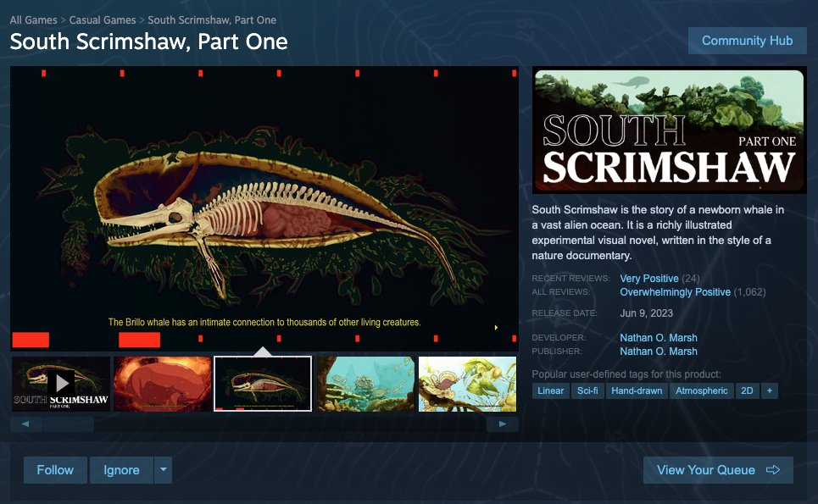Select the teal underwater reef screenshot thumbnail
This screenshot has width=818, height=504.
pyautogui.click(x=365, y=384)
